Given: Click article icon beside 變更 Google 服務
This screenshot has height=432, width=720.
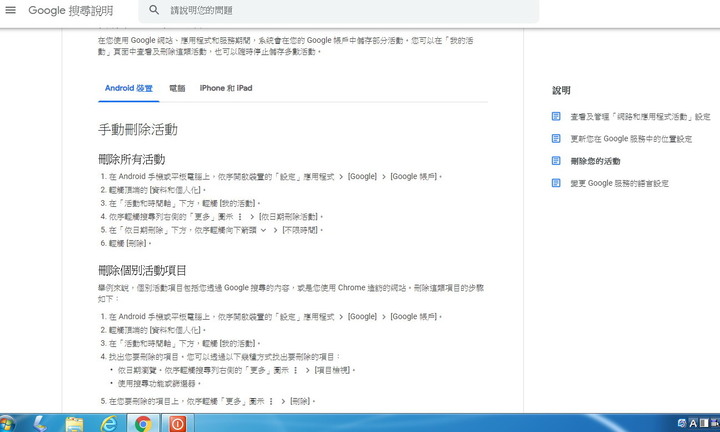Looking at the screenshot, I should tap(556, 183).
